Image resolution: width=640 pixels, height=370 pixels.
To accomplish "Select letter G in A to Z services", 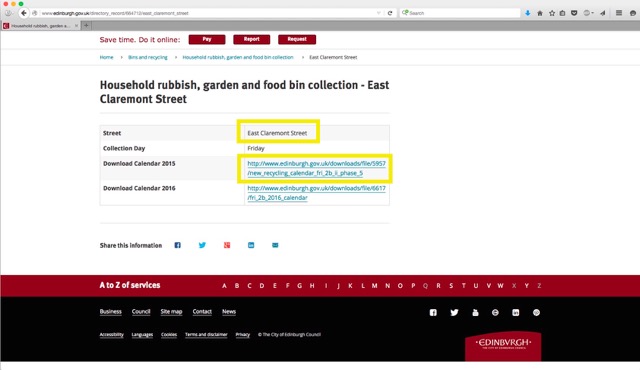I will pyautogui.click(x=300, y=286).
